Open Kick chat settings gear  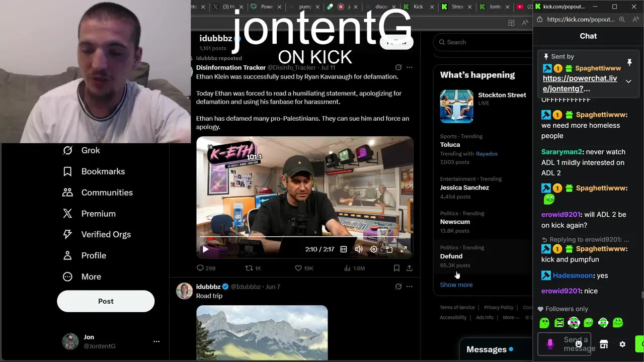(x=622, y=344)
